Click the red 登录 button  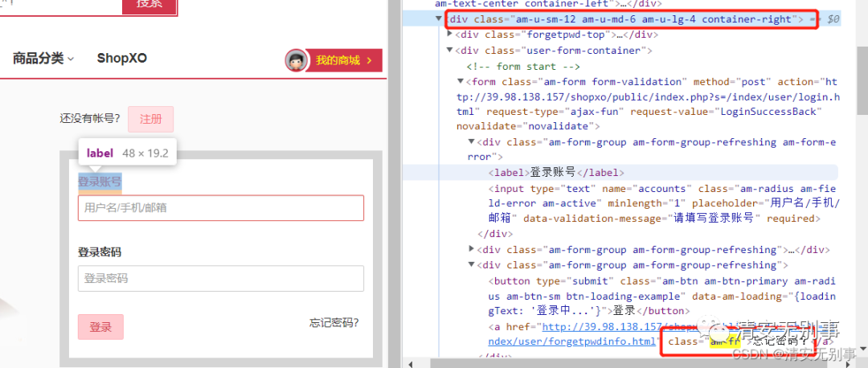[100, 327]
